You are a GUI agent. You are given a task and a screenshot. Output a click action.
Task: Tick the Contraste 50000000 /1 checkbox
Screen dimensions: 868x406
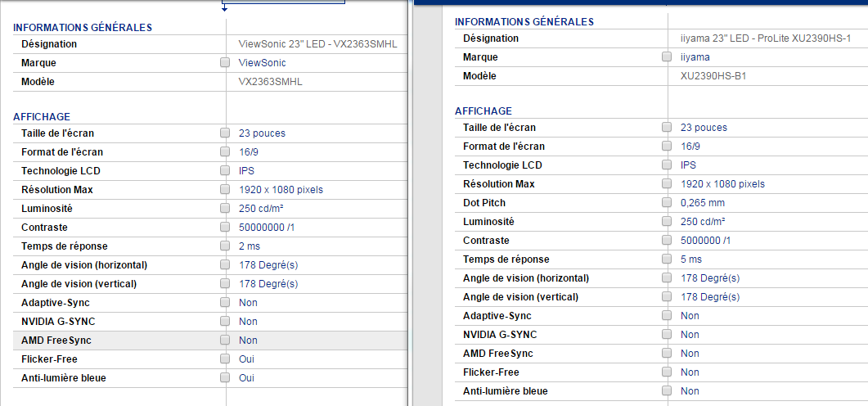point(225,227)
